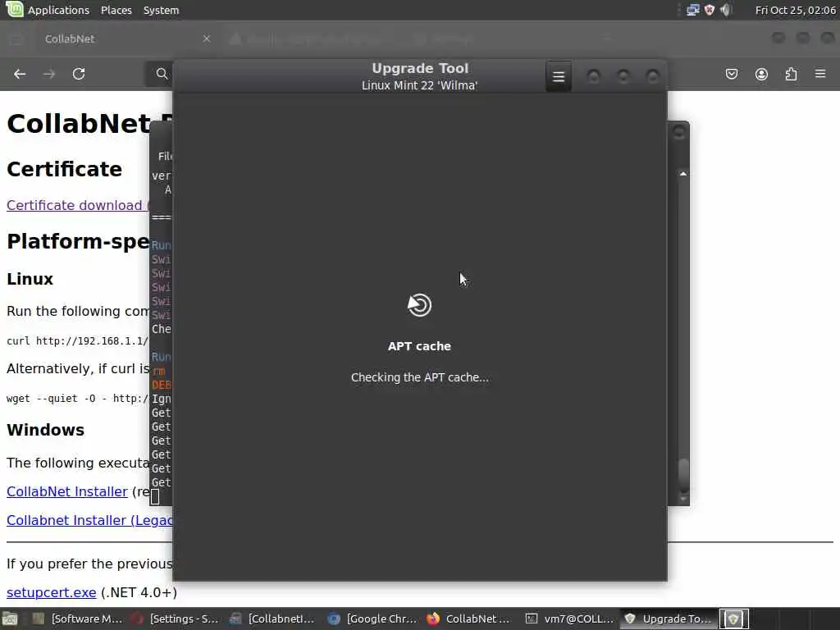840x630 pixels.
Task: Open the browser account profile icon
Action: click(x=761, y=74)
